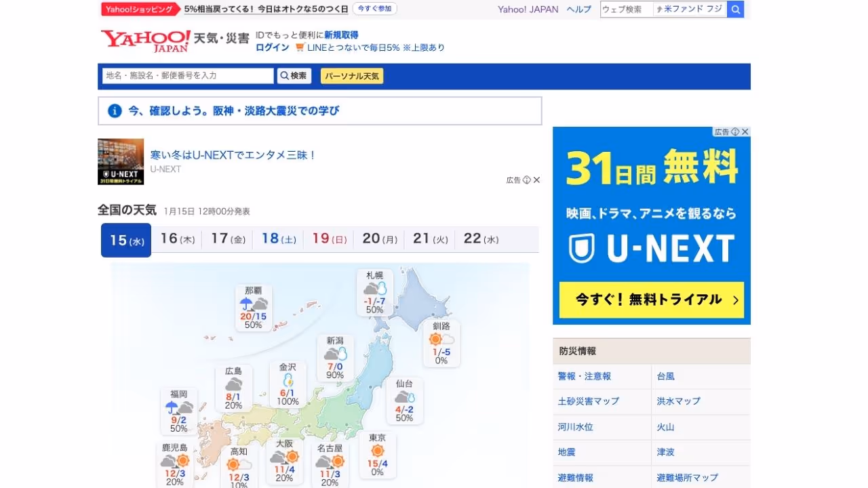The width and height of the screenshot is (868, 488).
Task: Click the Sendai weather icon on the map
Action: (x=404, y=397)
